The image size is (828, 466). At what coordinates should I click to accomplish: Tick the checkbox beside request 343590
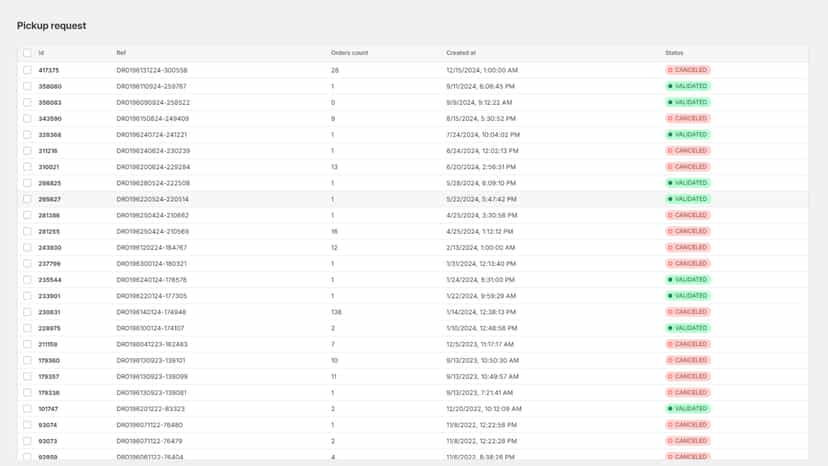click(x=27, y=118)
